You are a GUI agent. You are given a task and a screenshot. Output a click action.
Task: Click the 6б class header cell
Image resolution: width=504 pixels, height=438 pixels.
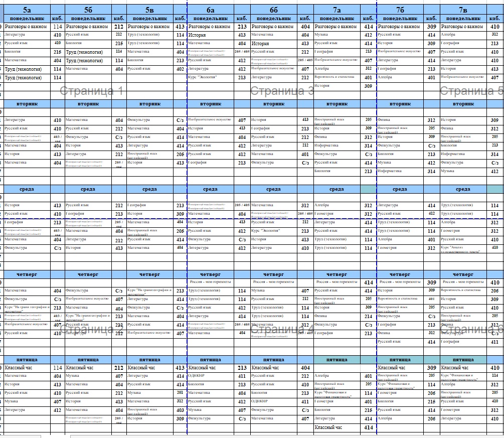tap(274, 10)
